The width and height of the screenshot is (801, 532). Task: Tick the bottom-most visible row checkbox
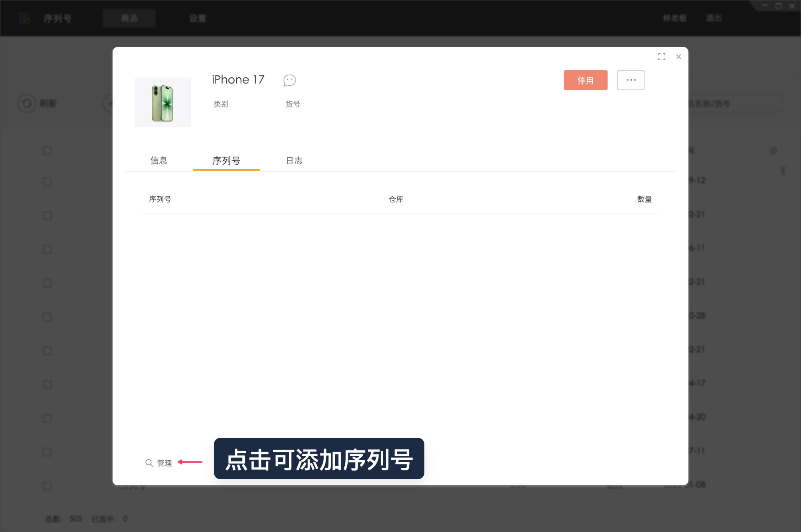pos(47,486)
